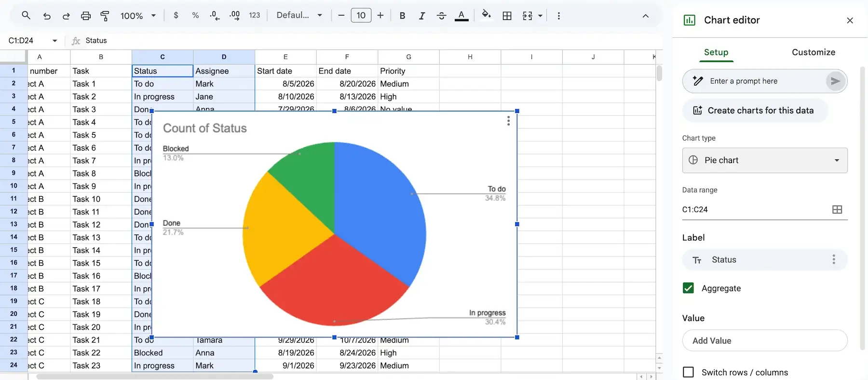Click cell with date 8/5/2026
868x380 pixels.
[285, 84]
